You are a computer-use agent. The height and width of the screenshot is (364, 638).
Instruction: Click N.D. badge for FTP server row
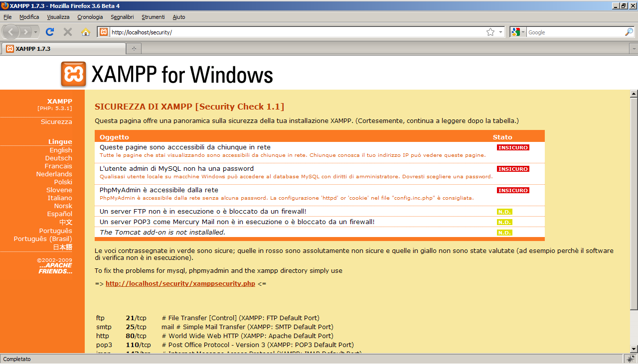click(504, 212)
